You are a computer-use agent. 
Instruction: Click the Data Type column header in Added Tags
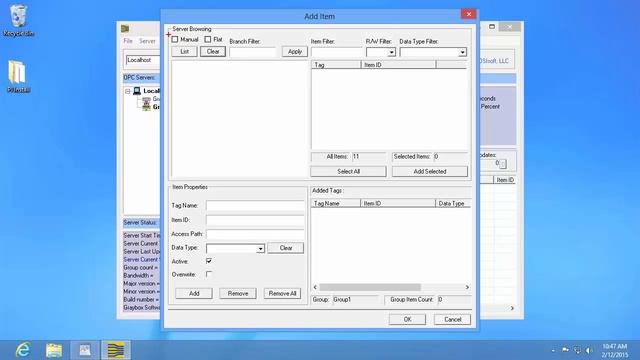tap(453, 203)
